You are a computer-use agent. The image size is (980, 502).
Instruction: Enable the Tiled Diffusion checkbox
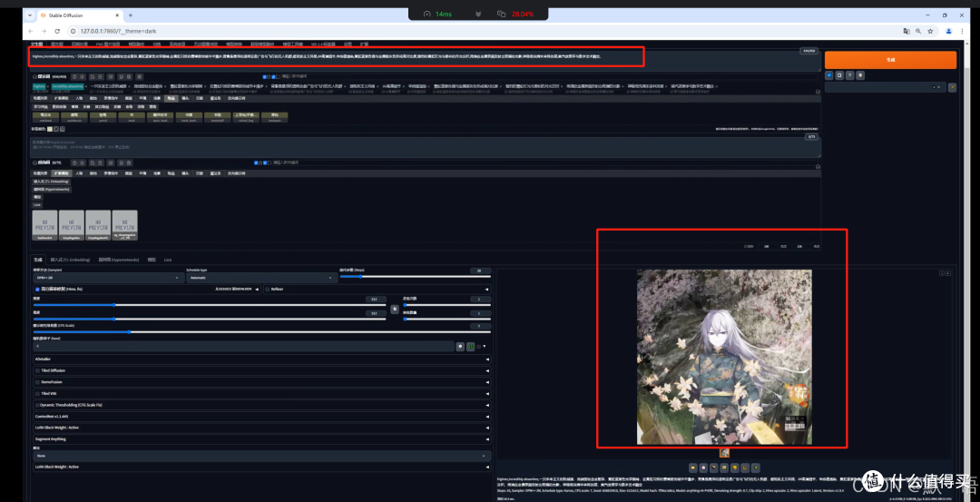click(37, 370)
